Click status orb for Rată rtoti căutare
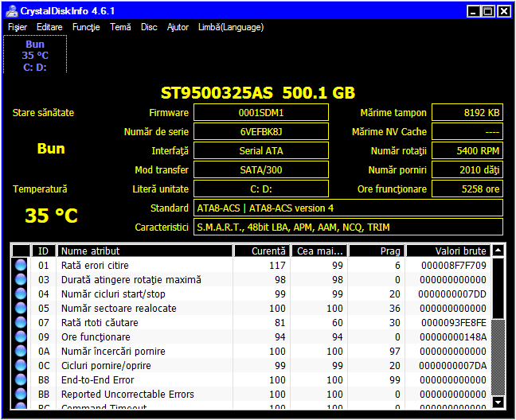Viewport: 516px width, 420px height. 21,322
